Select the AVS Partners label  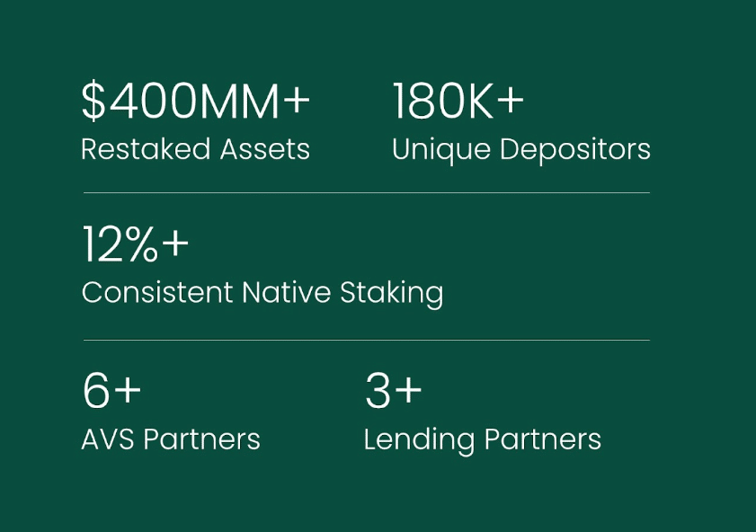tap(171, 439)
